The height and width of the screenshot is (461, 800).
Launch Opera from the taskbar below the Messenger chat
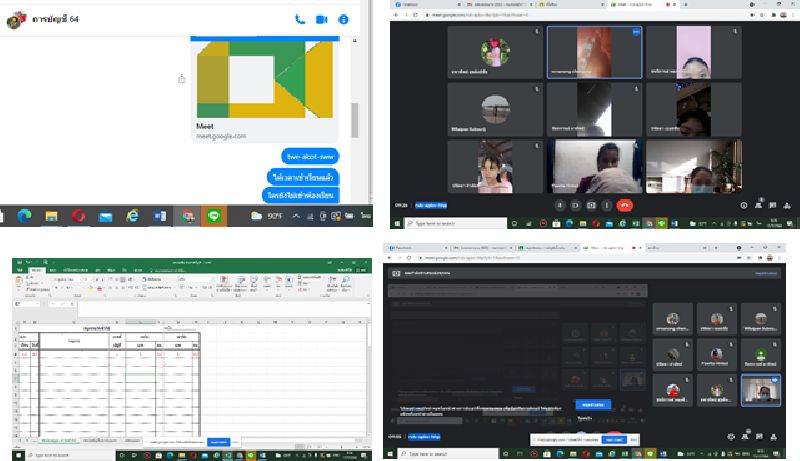click(x=77, y=215)
